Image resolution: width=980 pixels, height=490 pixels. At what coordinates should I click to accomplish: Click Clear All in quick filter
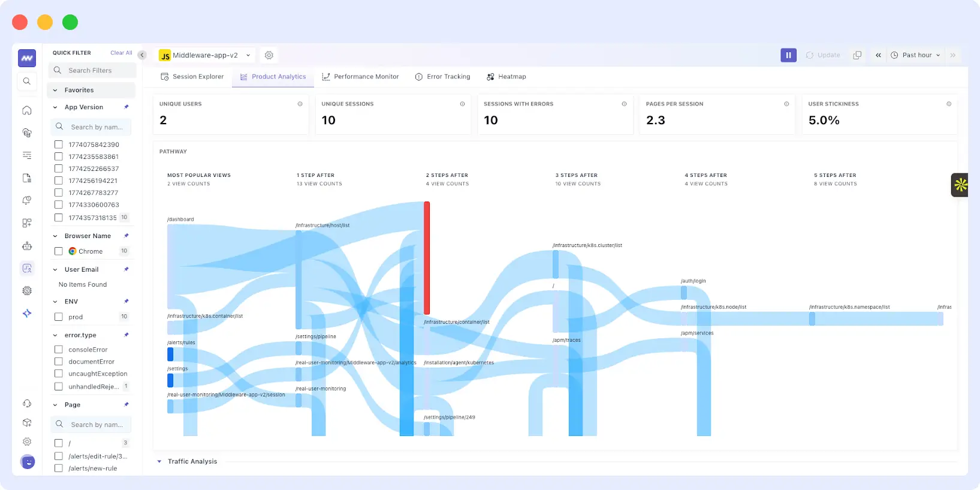(x=121, y=53)
